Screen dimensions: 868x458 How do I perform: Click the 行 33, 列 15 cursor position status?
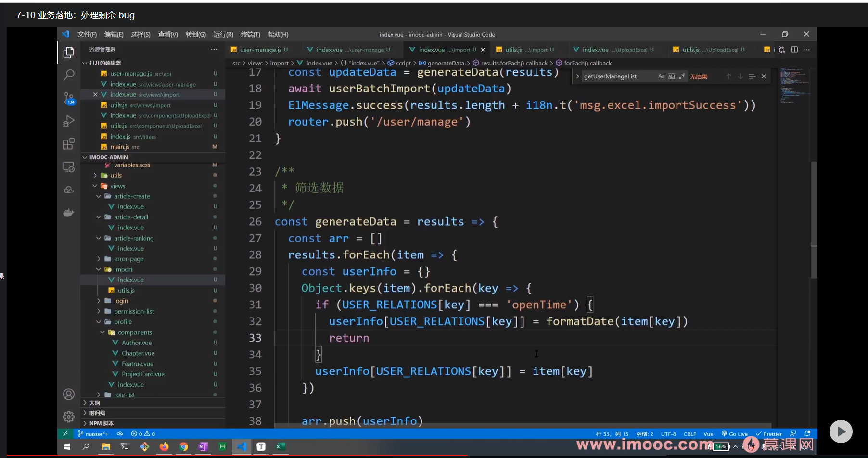(x=612, y=433)
